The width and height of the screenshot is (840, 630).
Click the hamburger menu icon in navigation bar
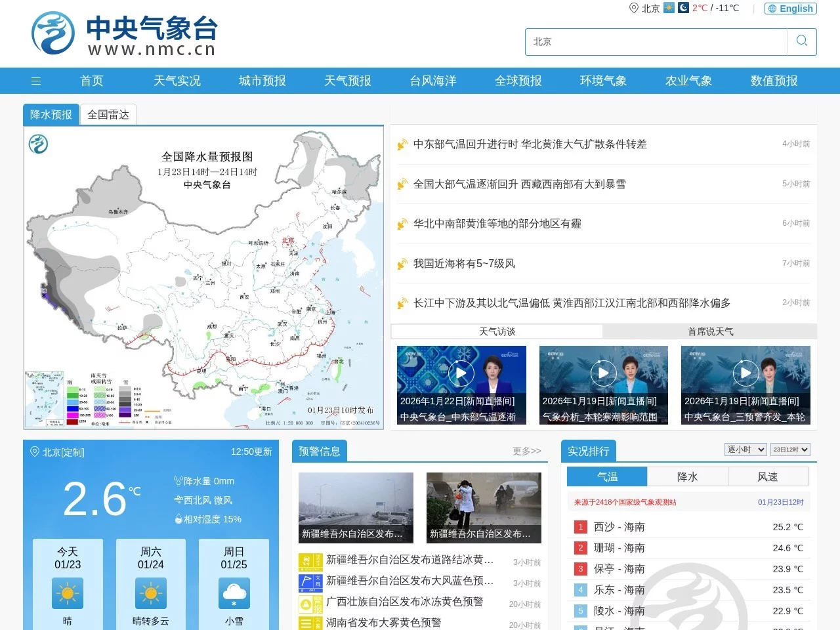pos(36,81)
